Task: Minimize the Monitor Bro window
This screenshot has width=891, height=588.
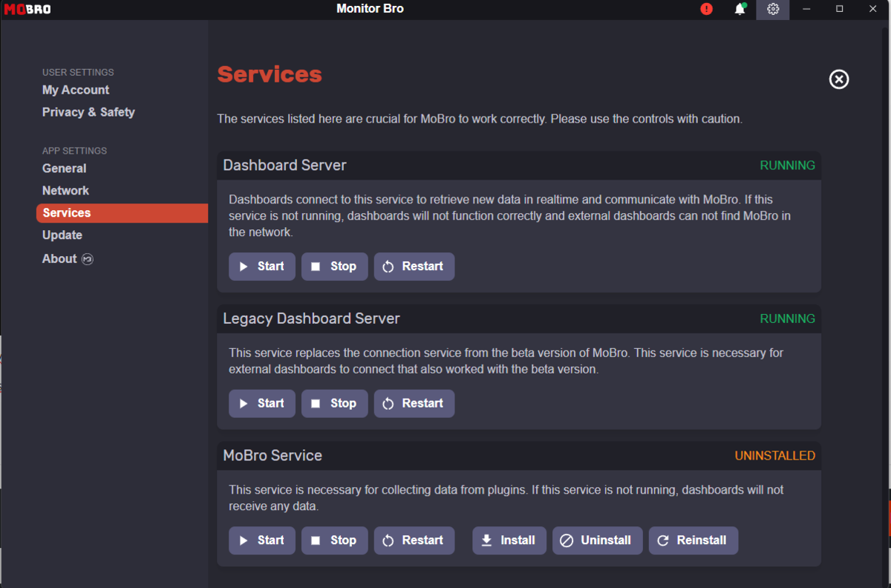Action: [807, 9]
